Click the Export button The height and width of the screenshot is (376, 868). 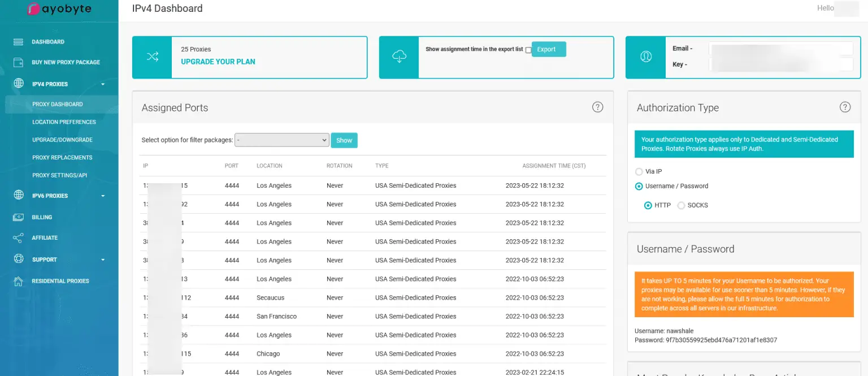coord(548,50)
